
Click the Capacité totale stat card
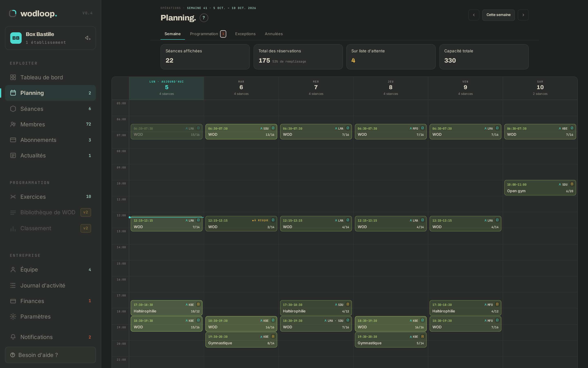(484, 57)
